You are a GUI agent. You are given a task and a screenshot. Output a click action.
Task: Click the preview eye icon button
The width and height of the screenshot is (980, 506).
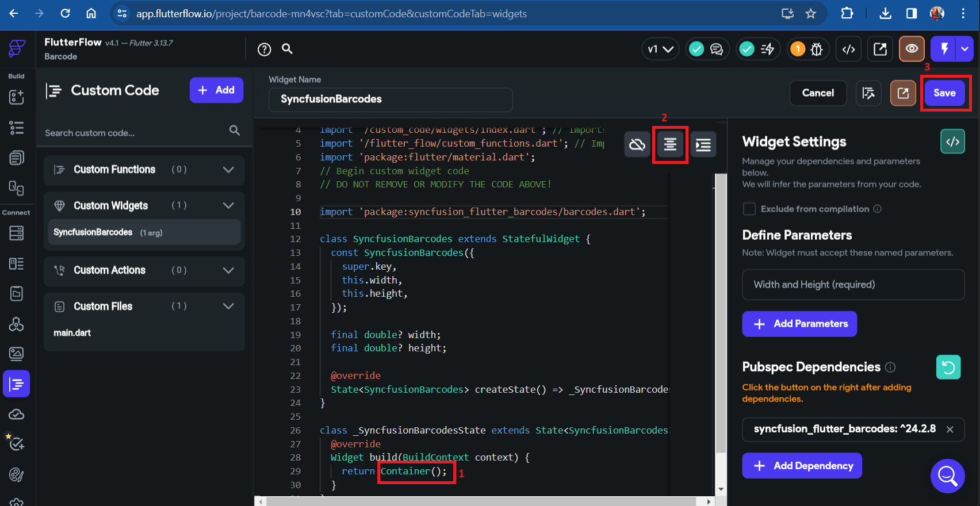[x=912, y=49]
